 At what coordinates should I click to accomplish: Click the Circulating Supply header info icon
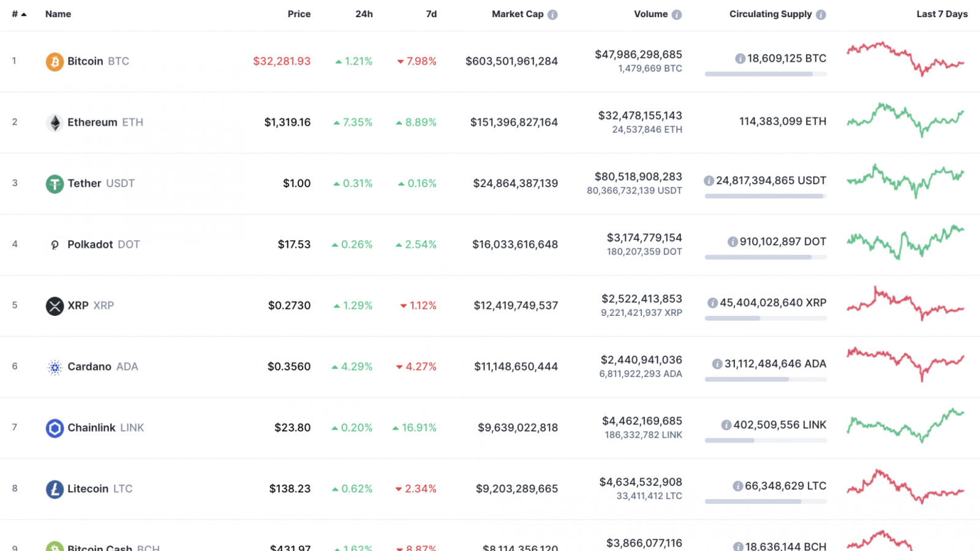(x=821, y=15)
